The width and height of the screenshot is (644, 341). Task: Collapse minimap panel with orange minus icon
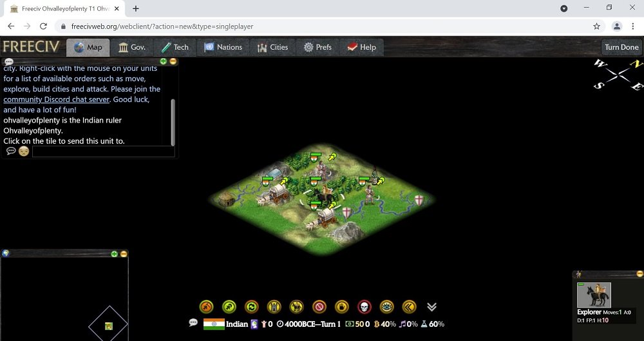tap(124, 254)
